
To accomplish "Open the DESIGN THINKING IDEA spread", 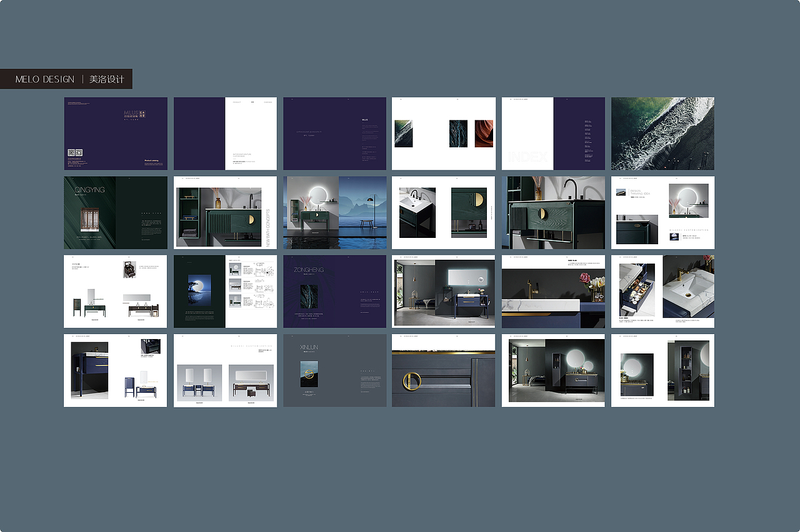I will (662, 212).
